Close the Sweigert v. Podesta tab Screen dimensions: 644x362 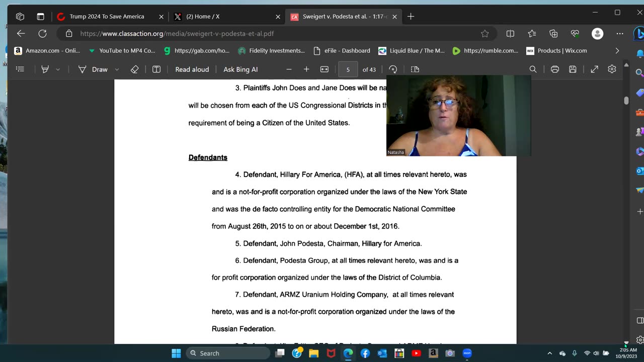394,17
